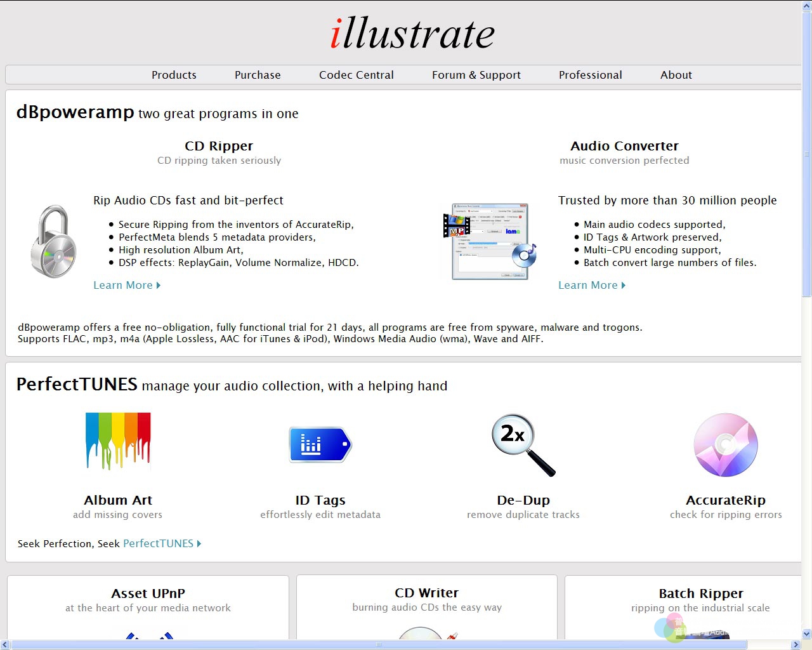Viewport: 812px width, 650px height.
Task: Open the Batch Ripper heading
Action: [700, 594]
